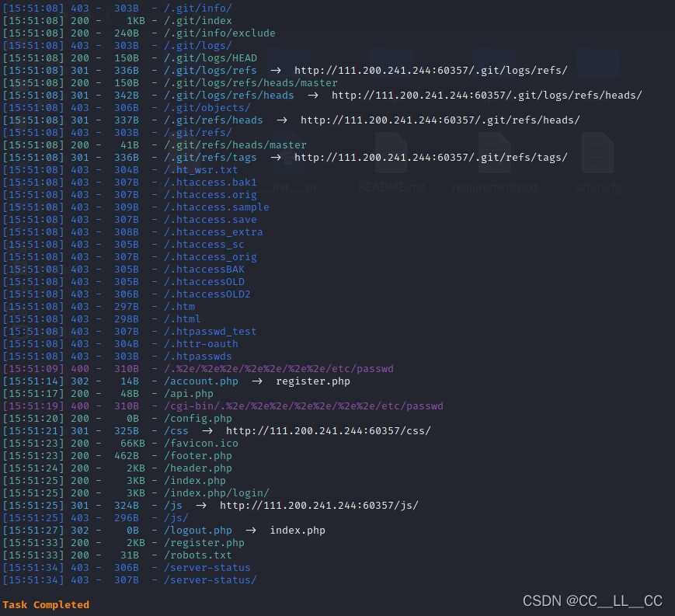Click the /.git/refs/heads/master path
Viewport: 675px width, 616px height.
pos(235,145)
